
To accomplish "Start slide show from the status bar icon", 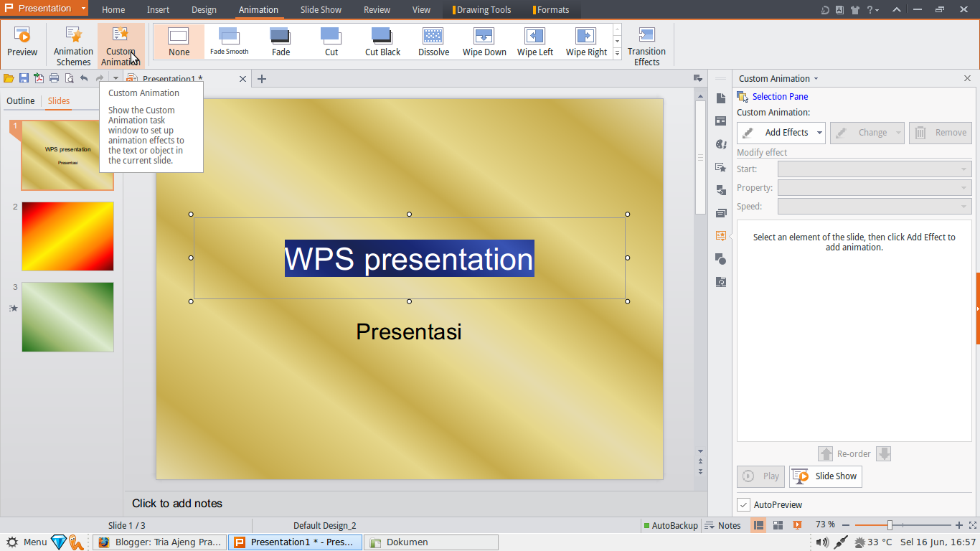I will [x=796, y=525].
